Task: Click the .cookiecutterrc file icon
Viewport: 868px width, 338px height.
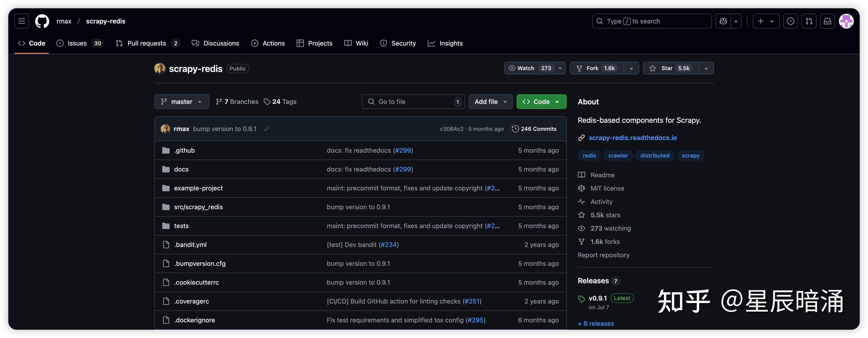Action: [x=166, y=282]
